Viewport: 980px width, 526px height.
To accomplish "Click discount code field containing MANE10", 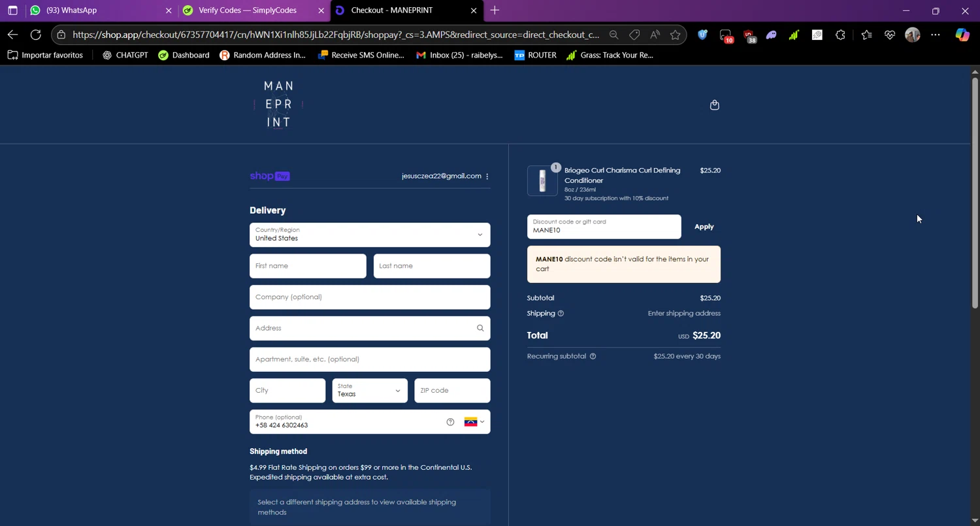I will click(604, 227).
